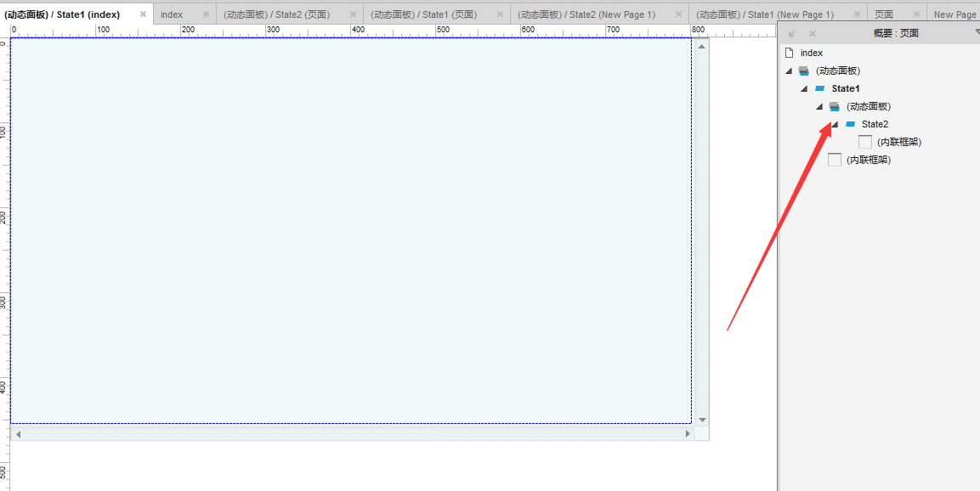
Task: Select the (内联框架) label below the State2 branch
Action: [x=869, y=160]
